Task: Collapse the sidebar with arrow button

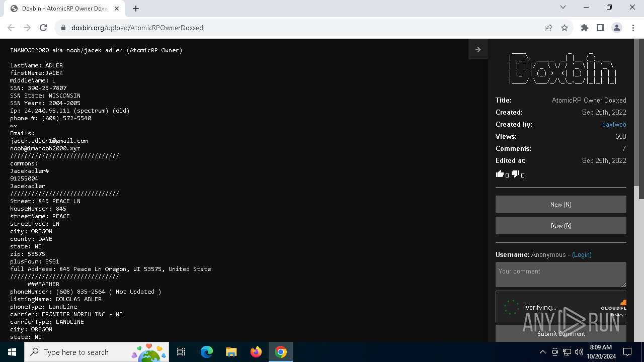Action: (478, 49)
